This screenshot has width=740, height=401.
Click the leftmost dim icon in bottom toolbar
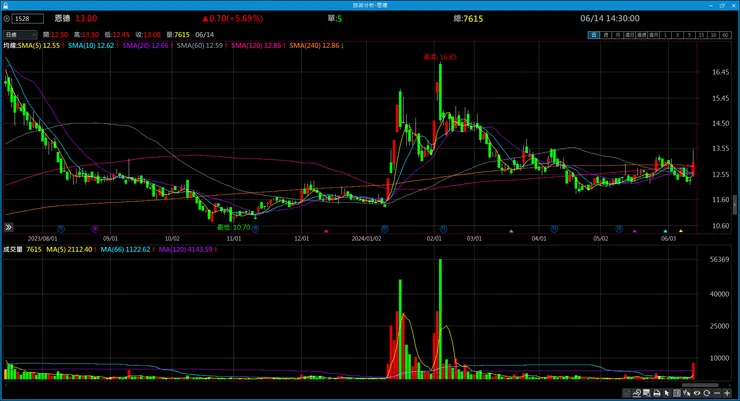[626, 393]
